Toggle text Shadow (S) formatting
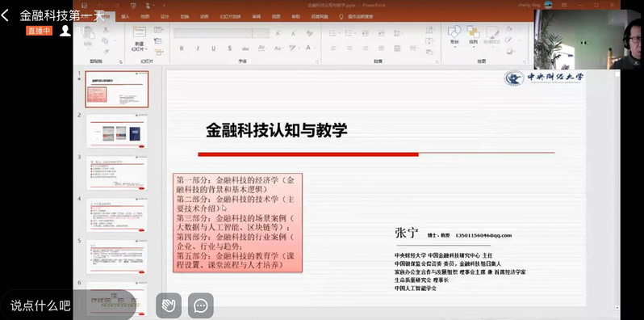 [229, 48]
